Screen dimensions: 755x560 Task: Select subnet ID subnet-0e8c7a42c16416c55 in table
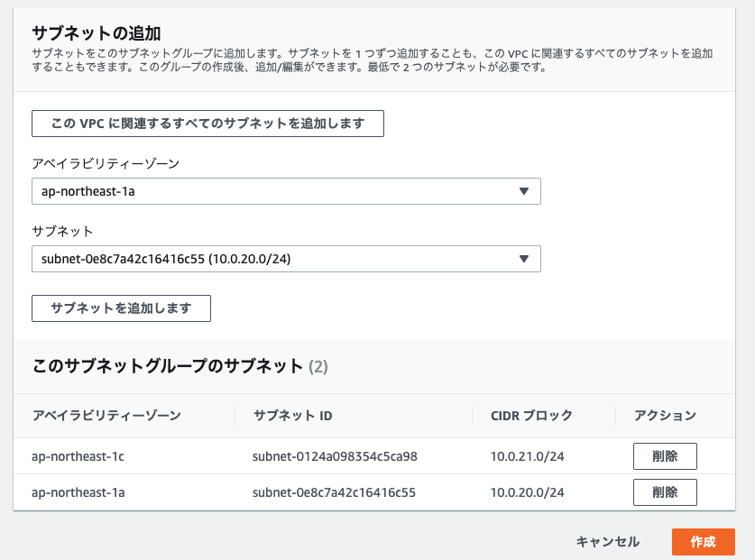333,492
